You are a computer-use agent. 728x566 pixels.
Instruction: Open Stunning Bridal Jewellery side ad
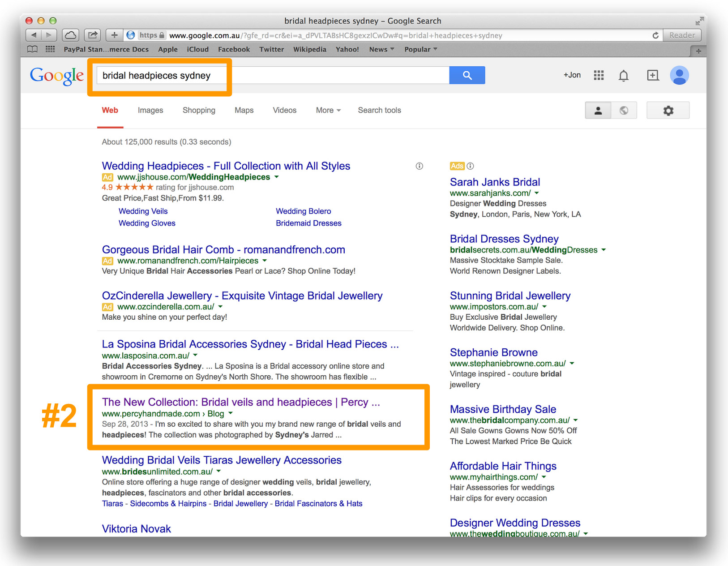(x=510, y=296)
